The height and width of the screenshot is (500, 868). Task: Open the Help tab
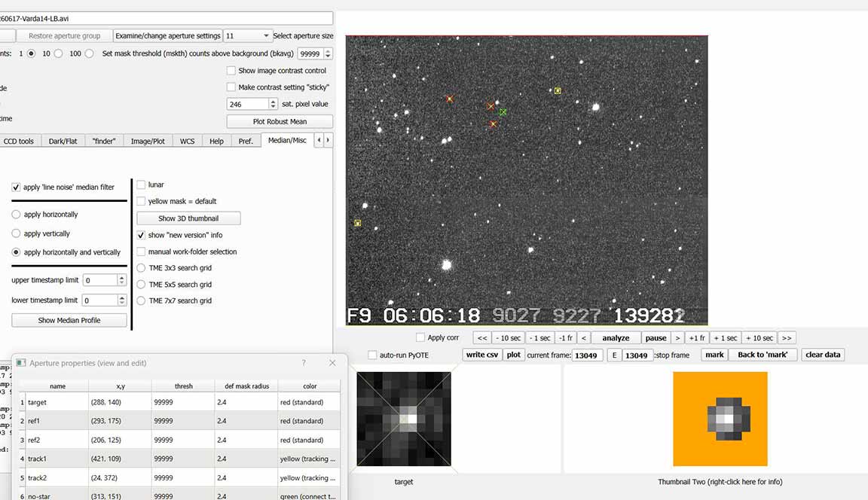[x=216, y=141]
